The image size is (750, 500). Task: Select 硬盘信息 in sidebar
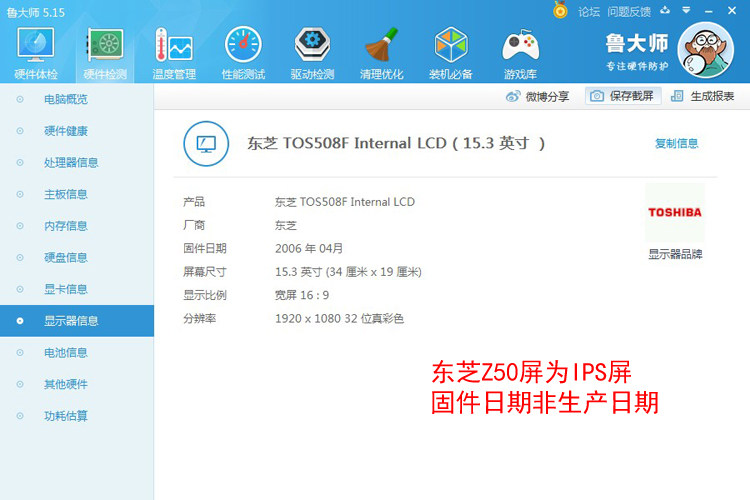[x=77, y=257]
